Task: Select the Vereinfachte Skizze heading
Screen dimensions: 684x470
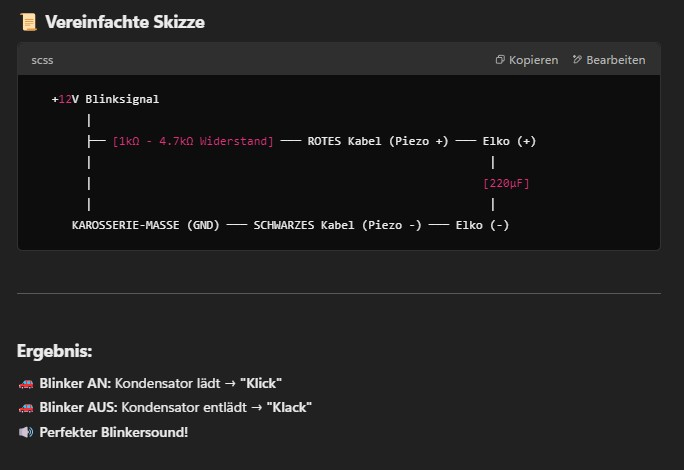Action: click(124, 21)
